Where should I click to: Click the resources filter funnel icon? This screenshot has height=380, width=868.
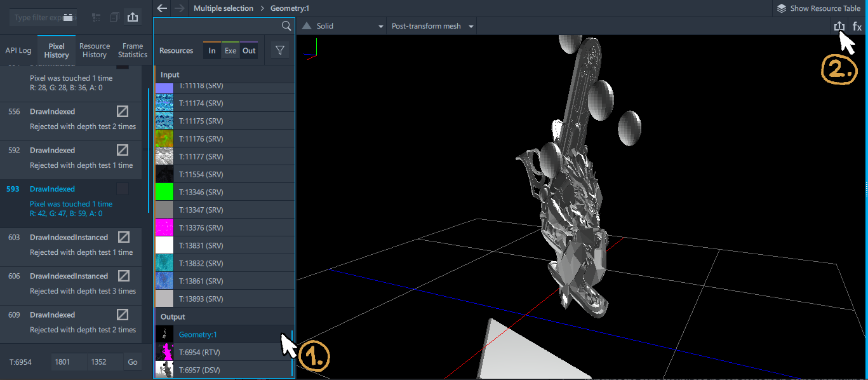click(x=279, y=50)
